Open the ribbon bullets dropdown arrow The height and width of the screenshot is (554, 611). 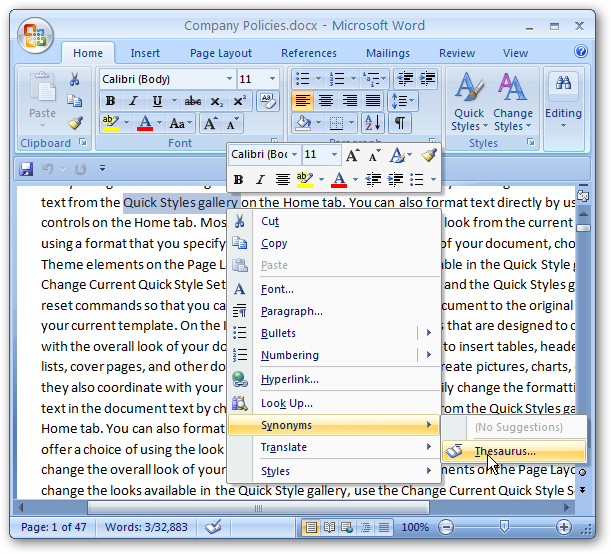[318, 79]
